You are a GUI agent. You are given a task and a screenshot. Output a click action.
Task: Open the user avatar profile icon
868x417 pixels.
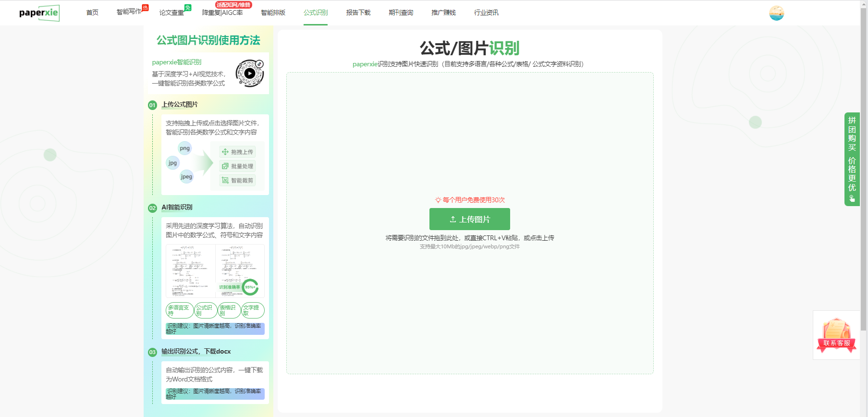click(776, 13)
